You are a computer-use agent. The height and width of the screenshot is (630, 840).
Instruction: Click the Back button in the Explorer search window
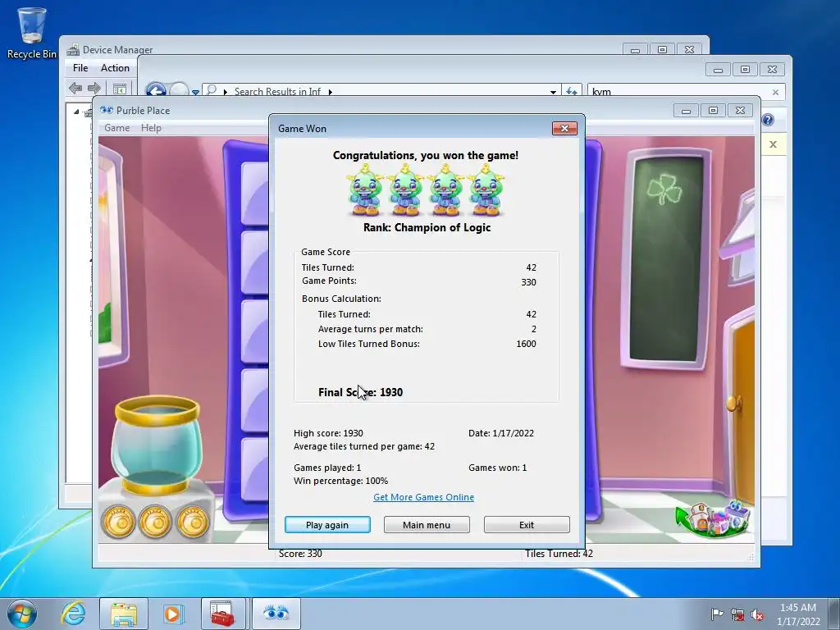156,90
